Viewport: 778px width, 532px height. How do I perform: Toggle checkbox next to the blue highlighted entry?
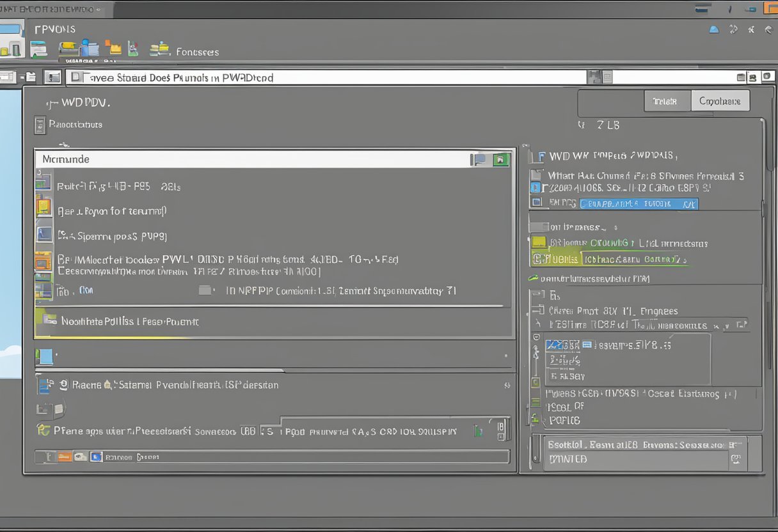[x=537, y=203]
